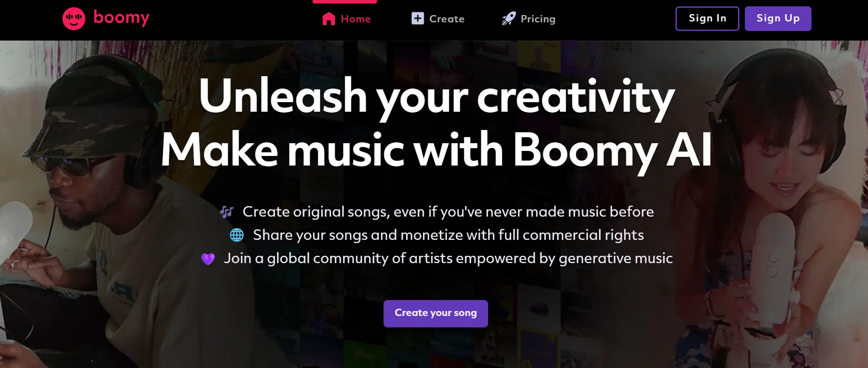This screenshot has height=368, width=868.
Task: Click the musical notes icon before first bullet
Action: [227, 212]
